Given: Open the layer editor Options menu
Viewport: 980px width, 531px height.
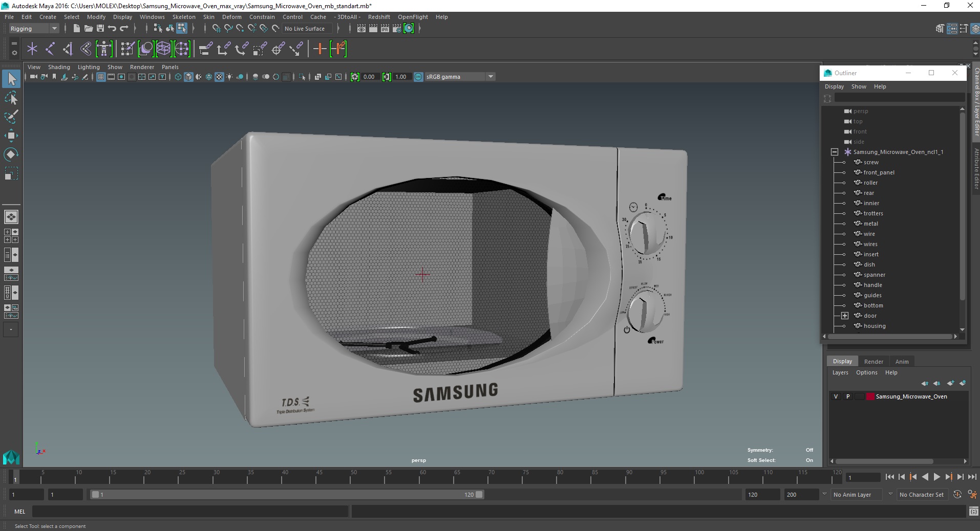Looking at the screenshot, I should [866, 372].
